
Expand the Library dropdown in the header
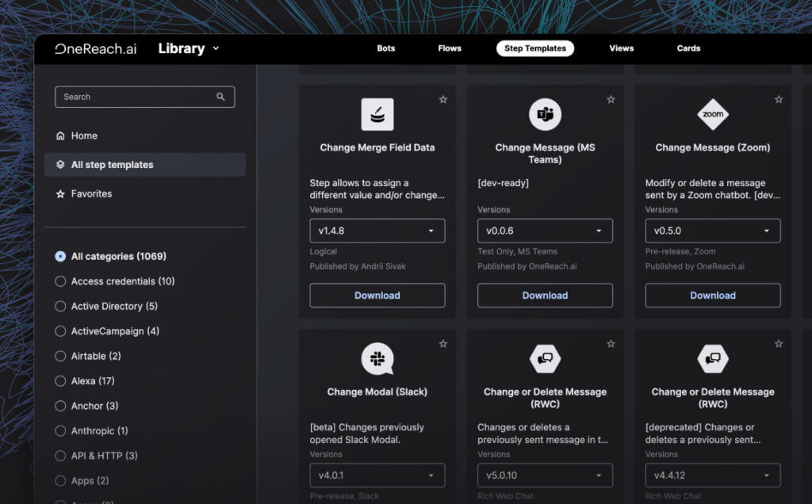[188, 48]
